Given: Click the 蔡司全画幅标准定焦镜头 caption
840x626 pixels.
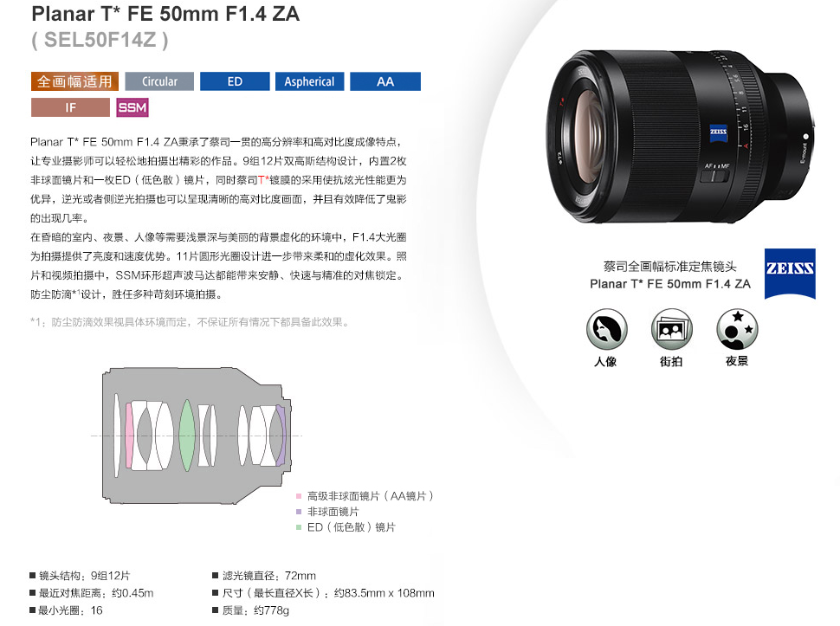Looking at the screenshot, I should pyautogui.click(x=669, y=266).
